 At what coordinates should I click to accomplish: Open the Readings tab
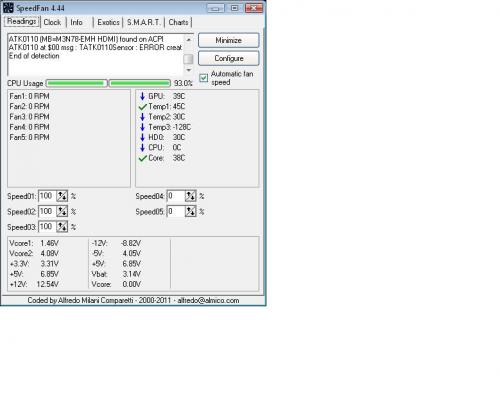coord(22,22)
